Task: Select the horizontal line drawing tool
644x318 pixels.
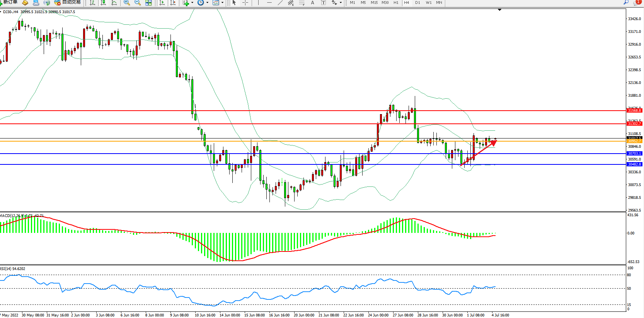Action: (269, 3)
